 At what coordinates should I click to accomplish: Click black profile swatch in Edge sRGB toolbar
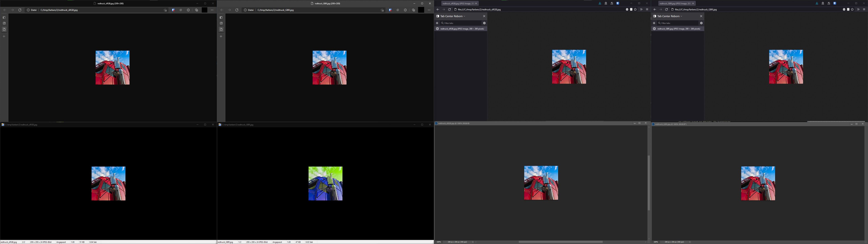pos(205,10)
